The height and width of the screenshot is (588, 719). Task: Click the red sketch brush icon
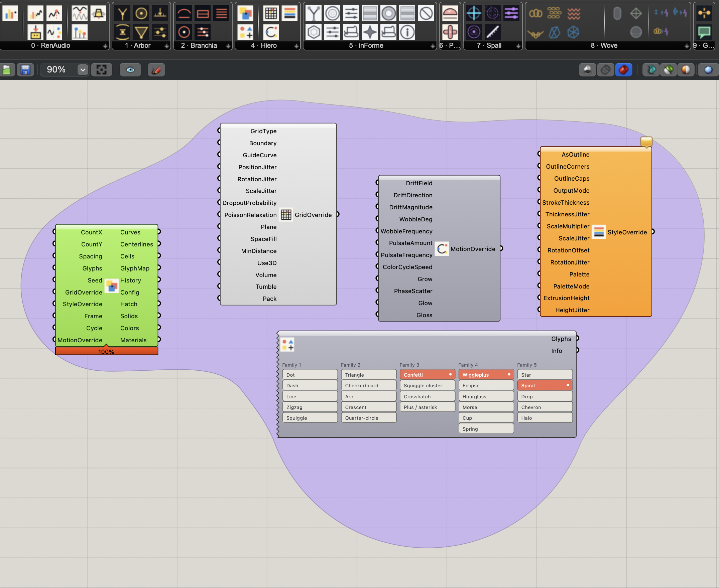[156, 70]
